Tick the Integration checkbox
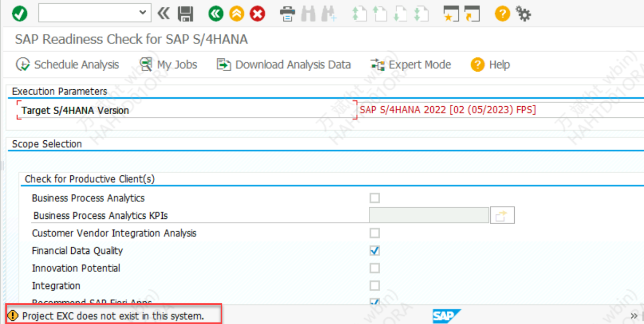This screenshot has width=644, height=324. [375, 286]
